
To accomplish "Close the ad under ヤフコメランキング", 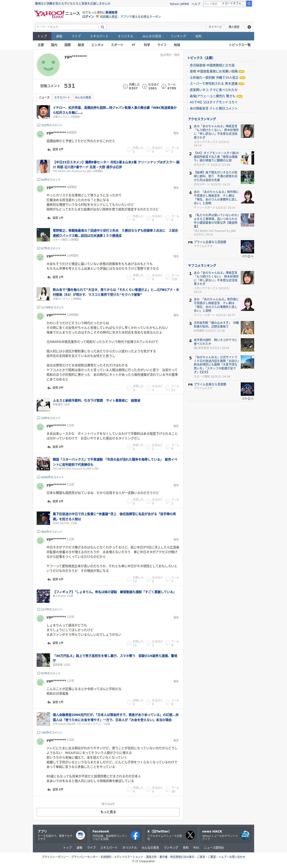I will 252,399.
